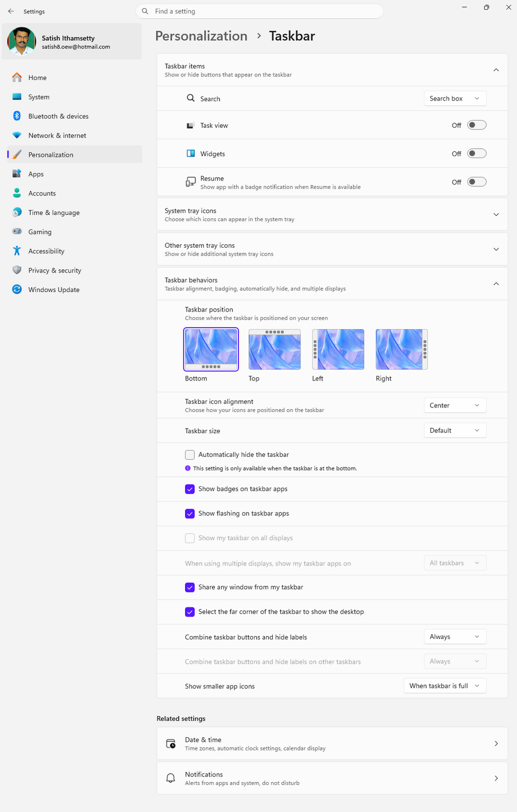Viewport: 517px width, 812px height.
Task: Uncheck Show badges on taskbar apps
Action: (190, 489)
